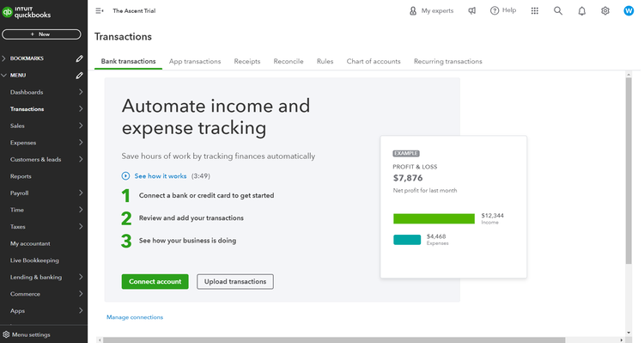This screenshot has height=343, width=644.
Task: Click the search magnifier icon
Action: pyautogui.click(x=558, y=10)
